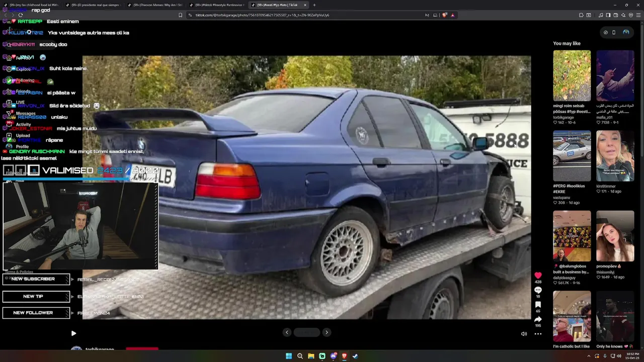Show hidden system tray icons
This screenshot has height=362, width=644.
(589, 356)
